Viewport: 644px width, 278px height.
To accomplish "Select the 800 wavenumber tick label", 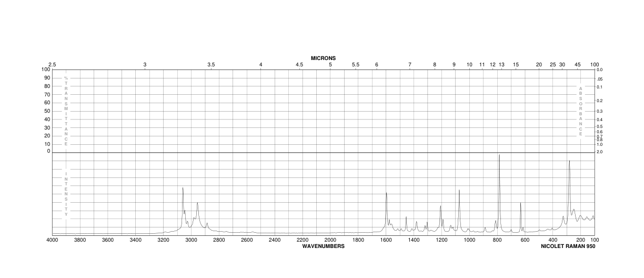I will pyautogui.click(x=497, y=240).
